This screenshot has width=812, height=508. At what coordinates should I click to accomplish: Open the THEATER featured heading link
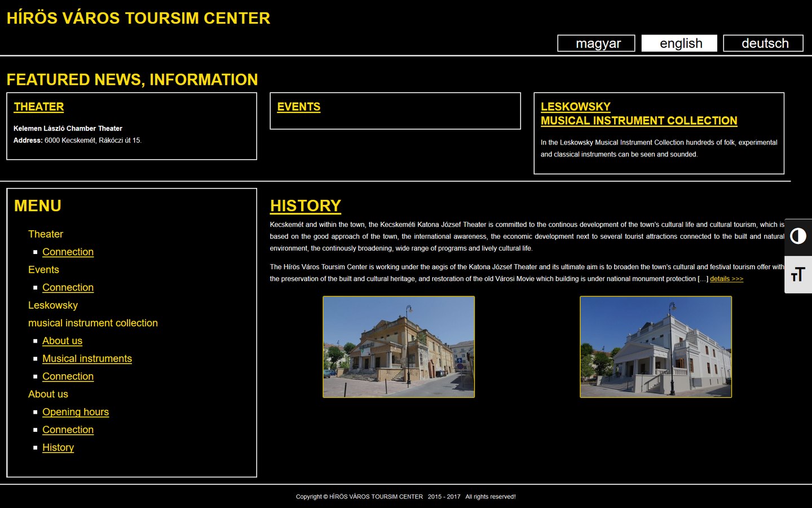39,107
